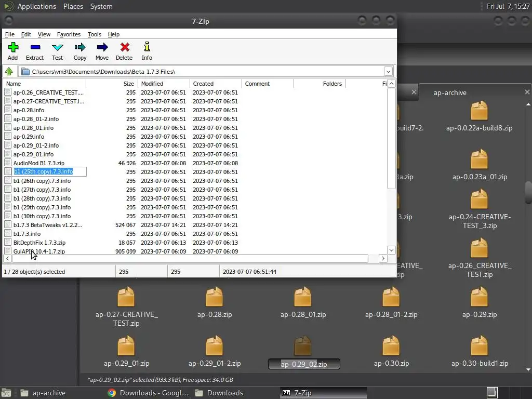Viewport: 532px width, 399px height.
Task: Click the Extract toolbar icon
Action: (35, 47)
